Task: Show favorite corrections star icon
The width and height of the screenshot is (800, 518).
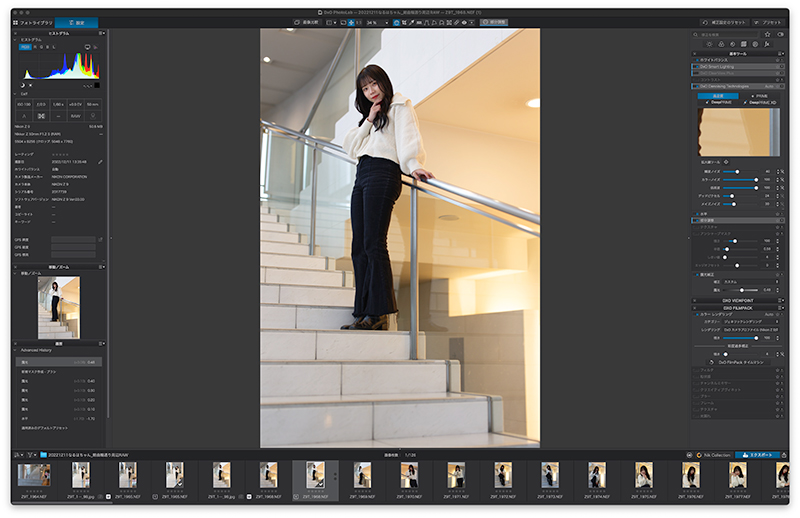Action: (x=767, y=34)
